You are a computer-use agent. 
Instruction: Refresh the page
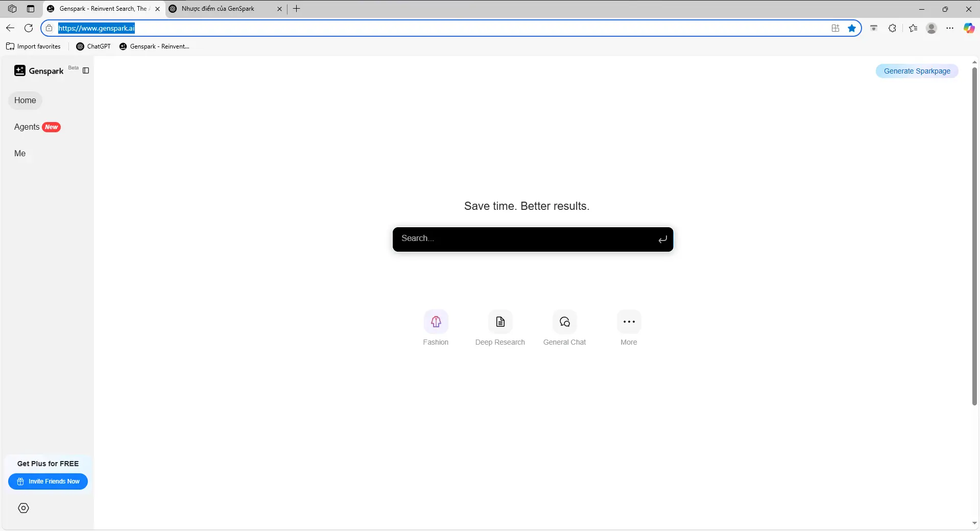pyautogui.click(x=29, y=28)
